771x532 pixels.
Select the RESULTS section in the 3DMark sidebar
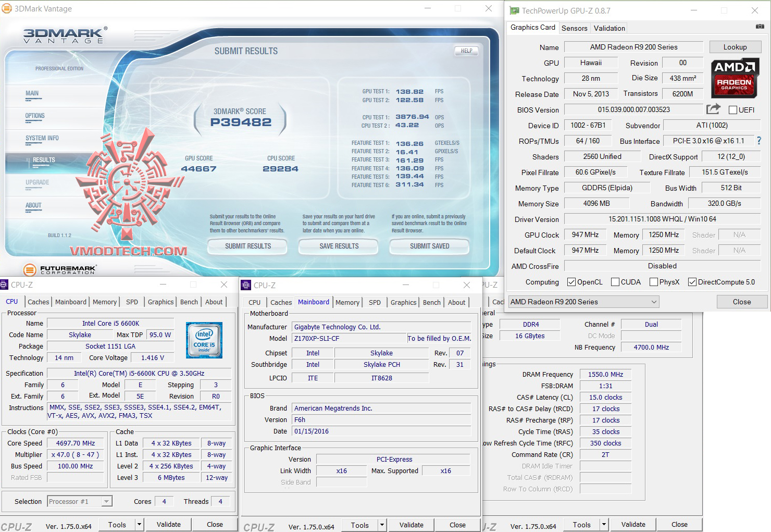pos(44,160)
